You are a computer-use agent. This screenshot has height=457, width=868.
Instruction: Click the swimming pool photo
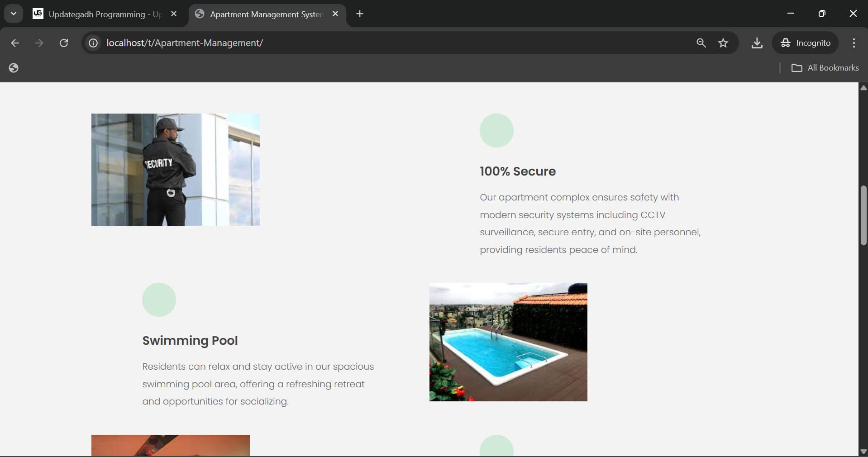click(508, 342)
